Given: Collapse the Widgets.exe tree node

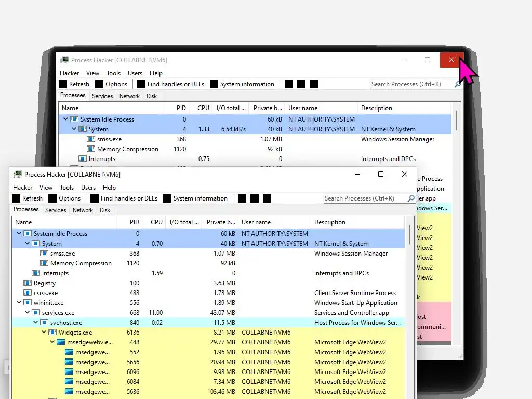Looking at the screenshot, I should pyautogui.click(x=44, y=332).
